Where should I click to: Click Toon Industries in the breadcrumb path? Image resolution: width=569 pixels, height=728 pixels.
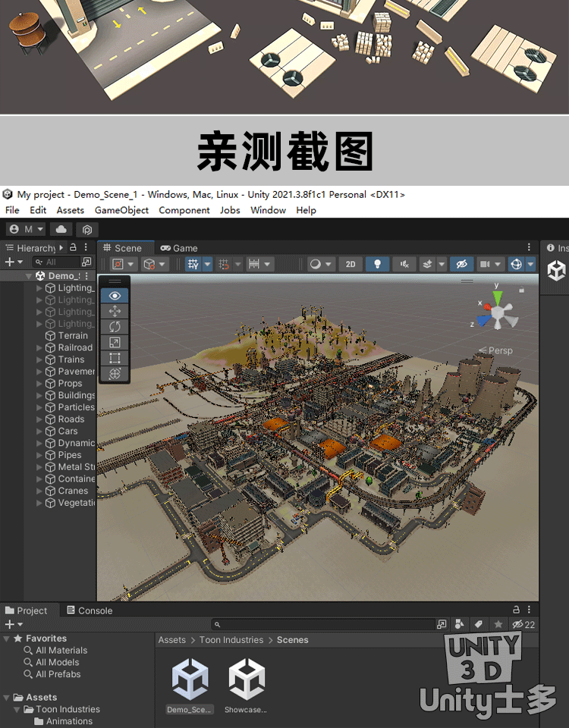231,640
